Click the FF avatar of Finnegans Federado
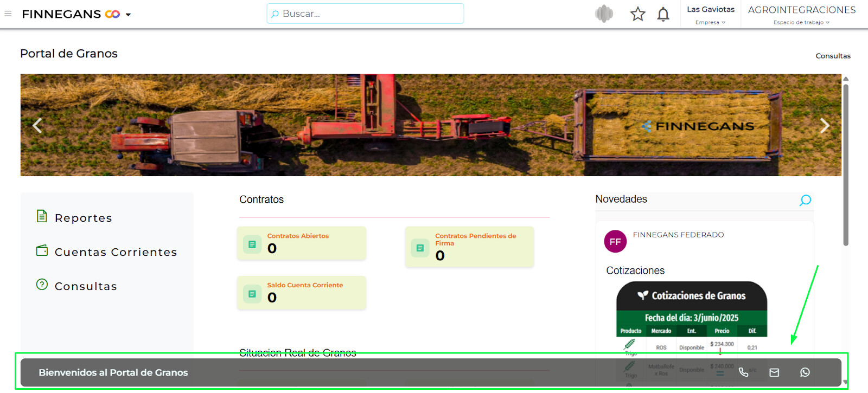 [615, 242]
